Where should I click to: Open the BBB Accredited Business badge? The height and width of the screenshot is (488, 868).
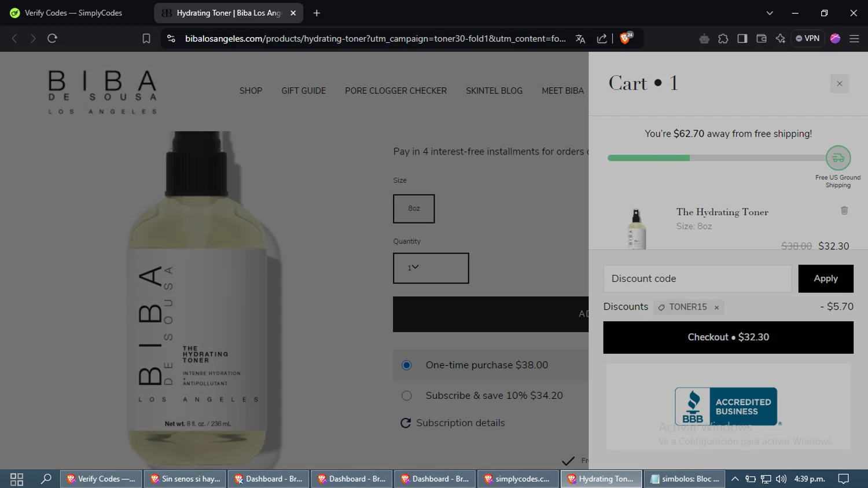728,406
